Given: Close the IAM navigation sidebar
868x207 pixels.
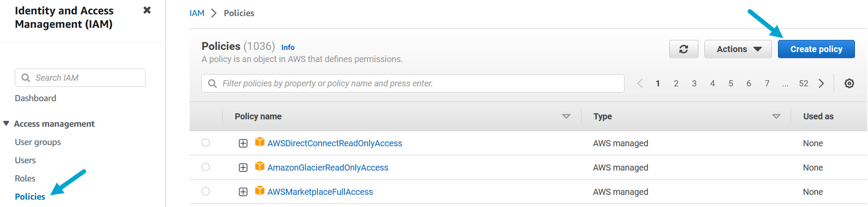Looking at the screenshot, I should click(x=147, y=10).
